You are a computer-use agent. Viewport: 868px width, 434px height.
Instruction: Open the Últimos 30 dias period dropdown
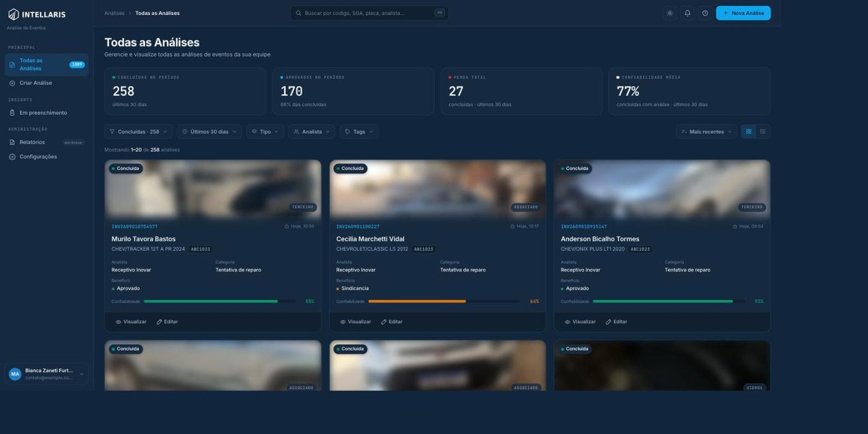[x=209, y=131]
